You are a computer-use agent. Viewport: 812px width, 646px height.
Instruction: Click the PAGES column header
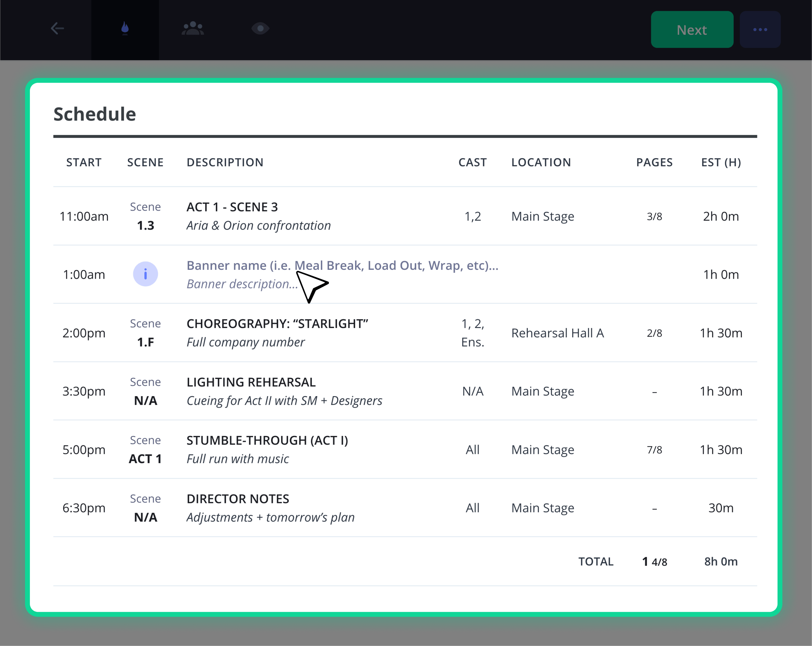coord(655,162)
